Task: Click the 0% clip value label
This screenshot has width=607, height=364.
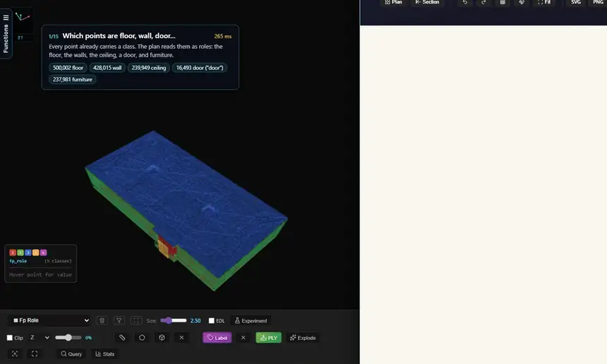Action: 89,338
